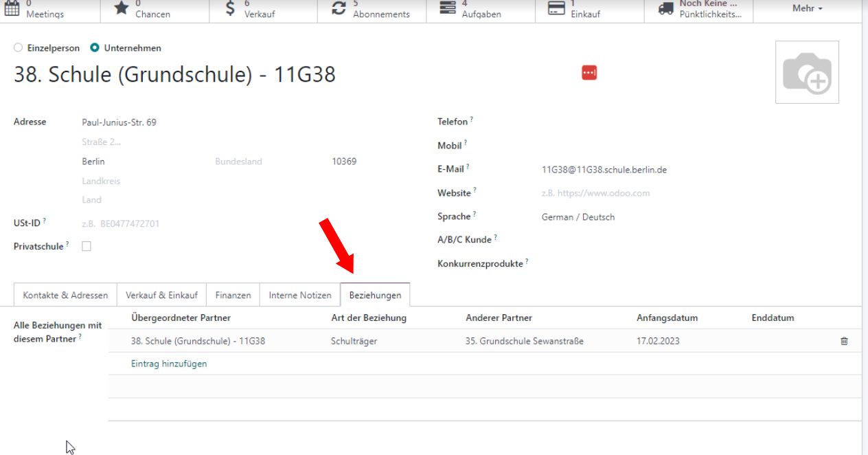Click the Einkauf credit card icon
Screen dimensions: 868x455
tap(556, 8)
